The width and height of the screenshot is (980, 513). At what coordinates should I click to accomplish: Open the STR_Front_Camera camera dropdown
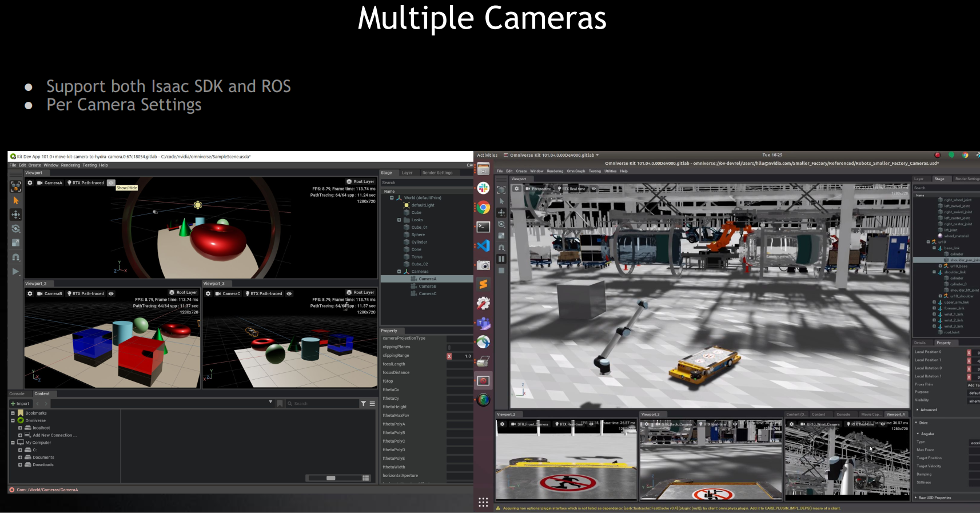(529, 424)
